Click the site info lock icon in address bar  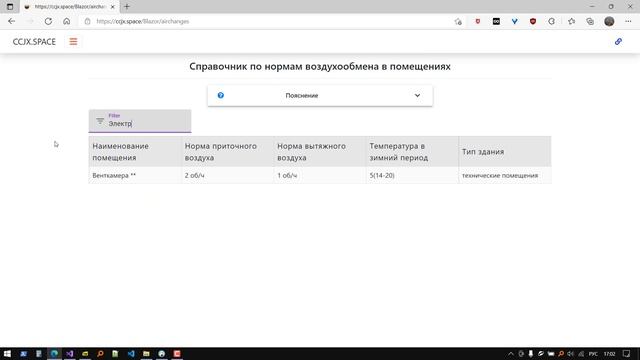(x=87, y=21)
